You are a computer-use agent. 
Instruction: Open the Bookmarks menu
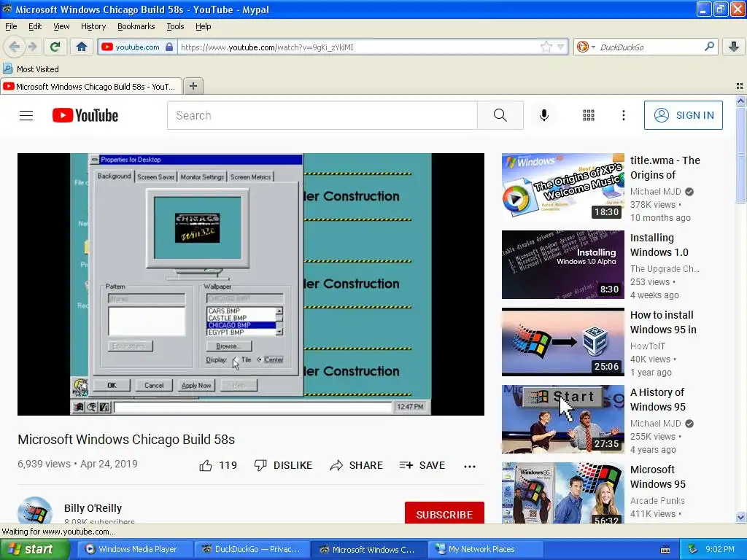[x=136, y=26]
